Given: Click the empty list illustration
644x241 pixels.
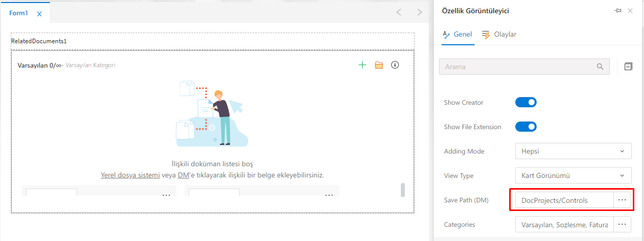Looking at the screenshot, I should pyautogui.click(x=212, y=112).
